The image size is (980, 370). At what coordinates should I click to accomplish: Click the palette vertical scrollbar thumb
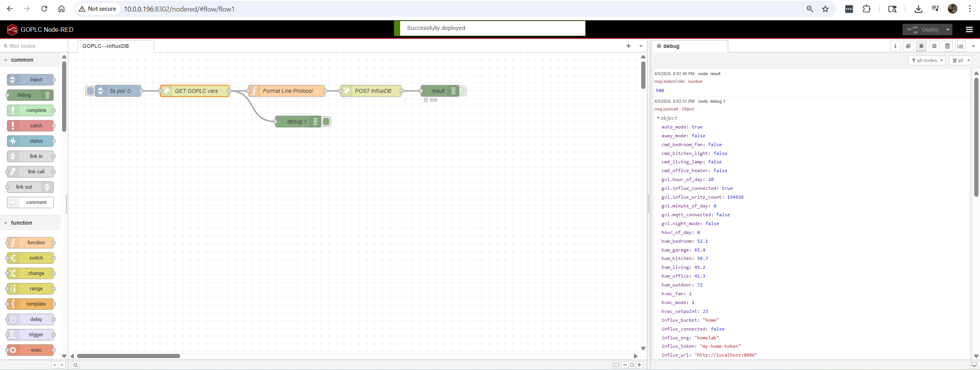(64, 96)
